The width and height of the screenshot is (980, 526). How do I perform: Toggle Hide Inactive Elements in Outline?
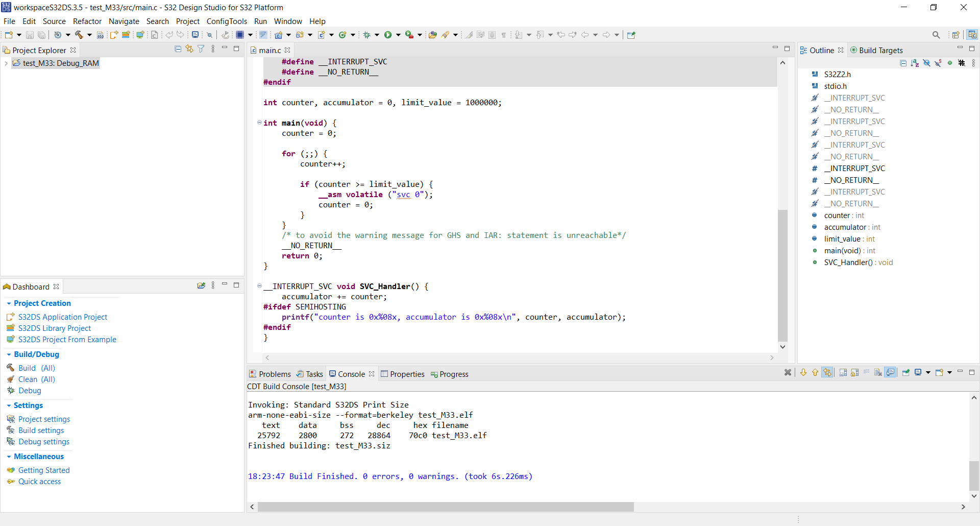tap(962, 63)
